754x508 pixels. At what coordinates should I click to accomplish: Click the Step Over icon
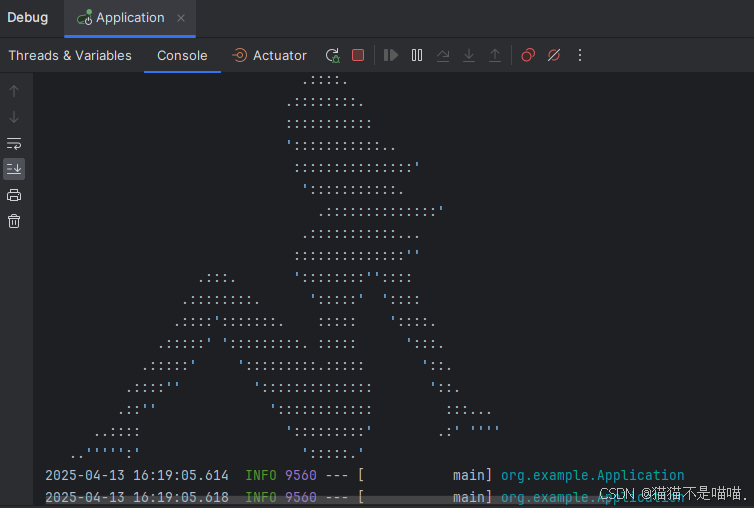(x=443, y=55)
